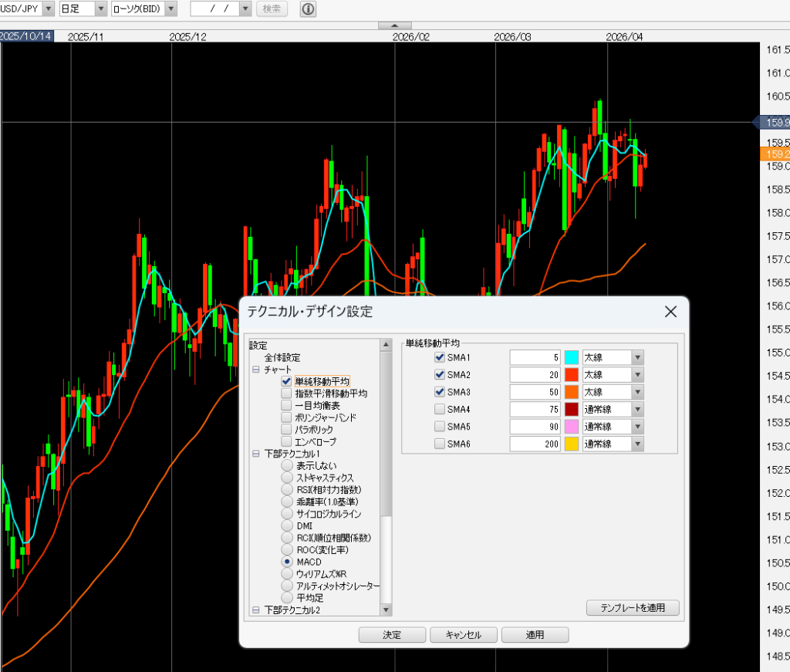Collapse the 下部テクニカル1 tree node
This screenshot has height=672, width=790.
[x=255, y=454]
